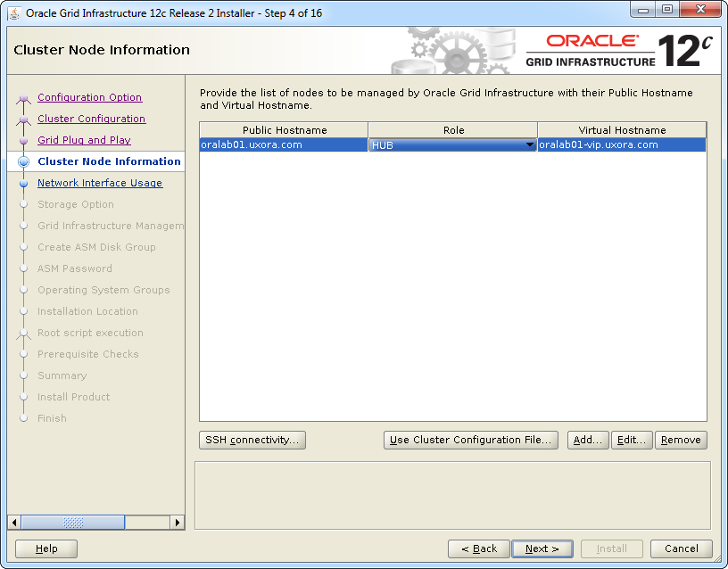The width and height of the screenshot is (728, 569).
Task: Remove the selected node
Action: 681,440
